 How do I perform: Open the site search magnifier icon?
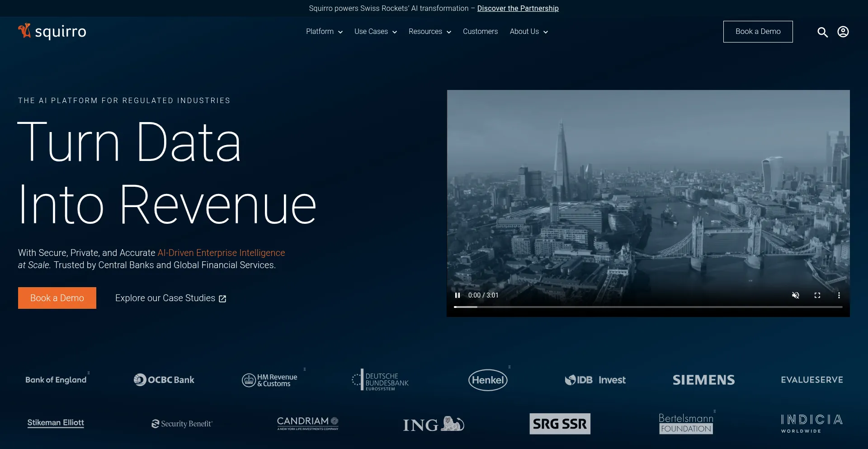(x=822, y=32)
